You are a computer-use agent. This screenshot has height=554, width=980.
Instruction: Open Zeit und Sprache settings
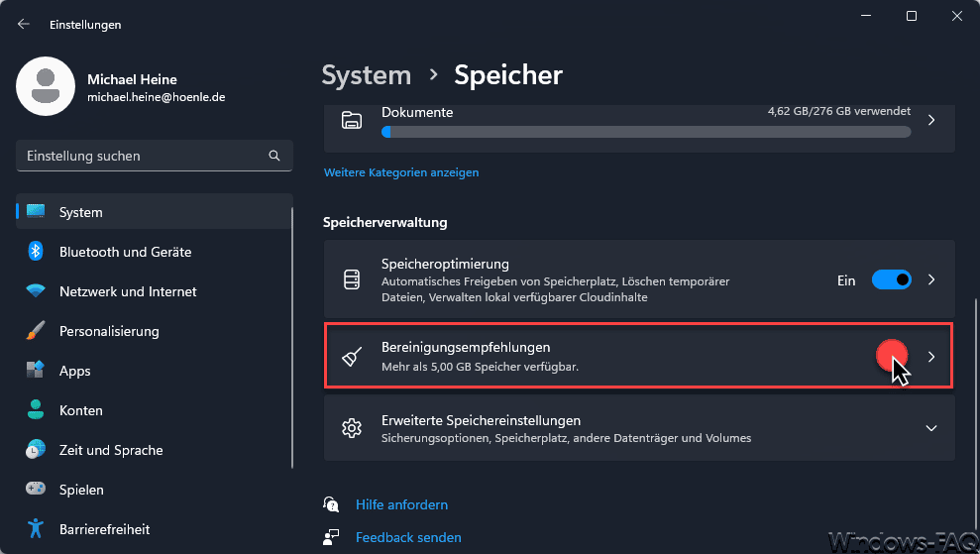(155, 450)
